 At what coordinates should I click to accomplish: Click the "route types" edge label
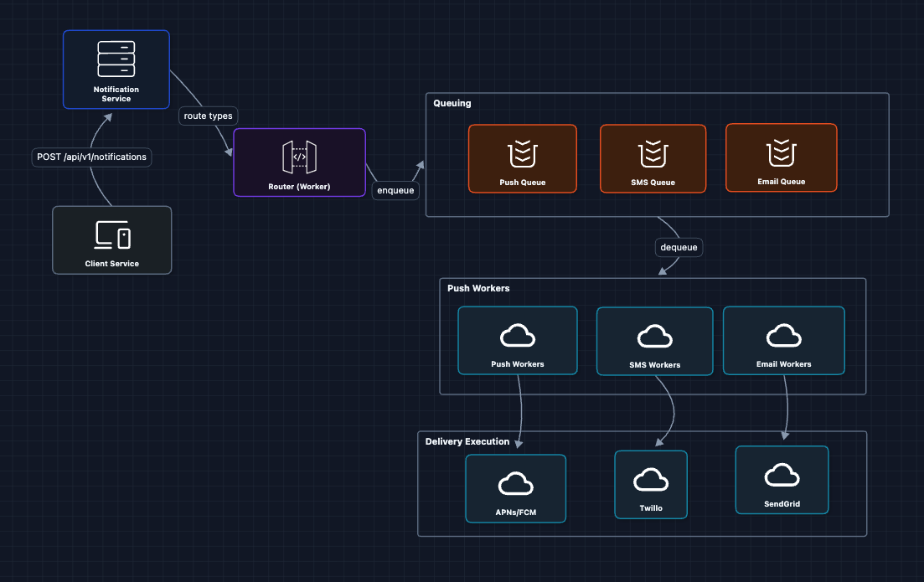(208, 116)
